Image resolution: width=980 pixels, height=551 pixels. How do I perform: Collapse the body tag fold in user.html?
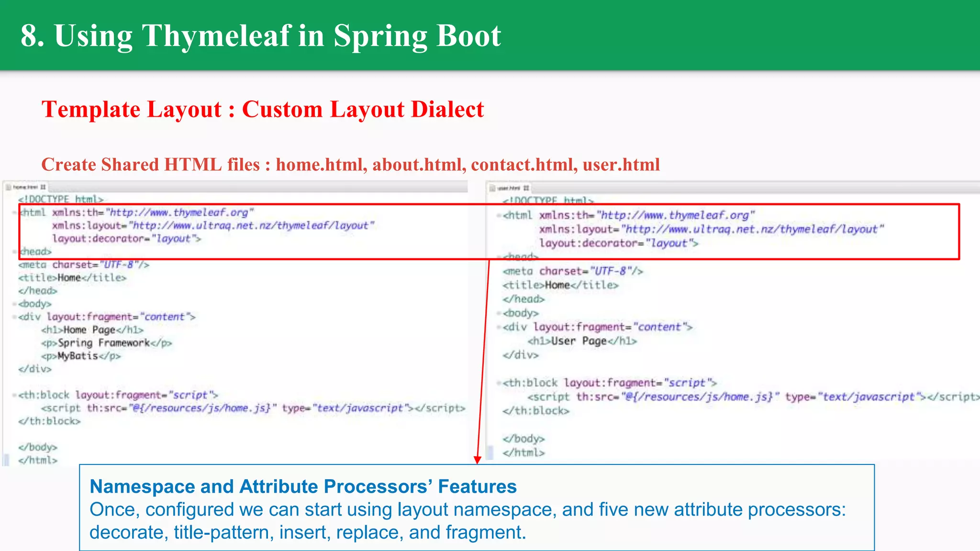click(x=499, y=313)
